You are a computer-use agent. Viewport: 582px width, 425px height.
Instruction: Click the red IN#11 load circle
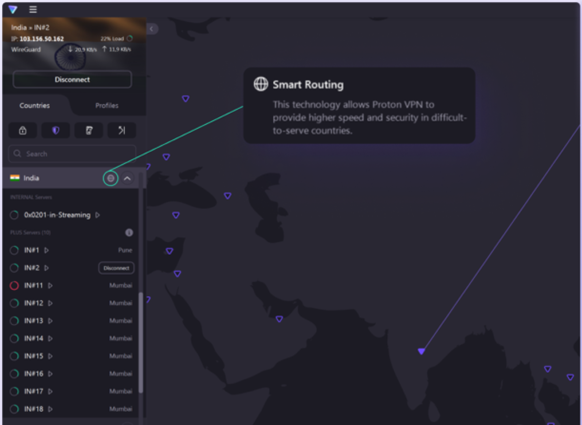pyautogui.click(x=14, y=285)
